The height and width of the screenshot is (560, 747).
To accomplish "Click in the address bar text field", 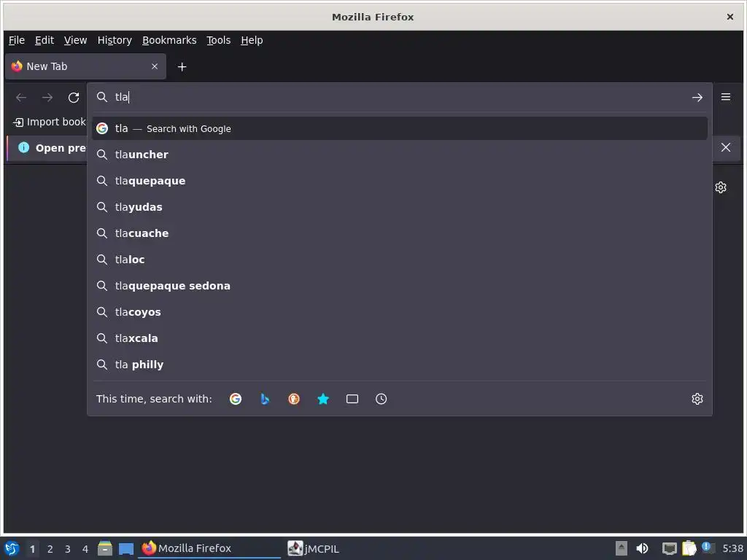I will coord(400,98).
